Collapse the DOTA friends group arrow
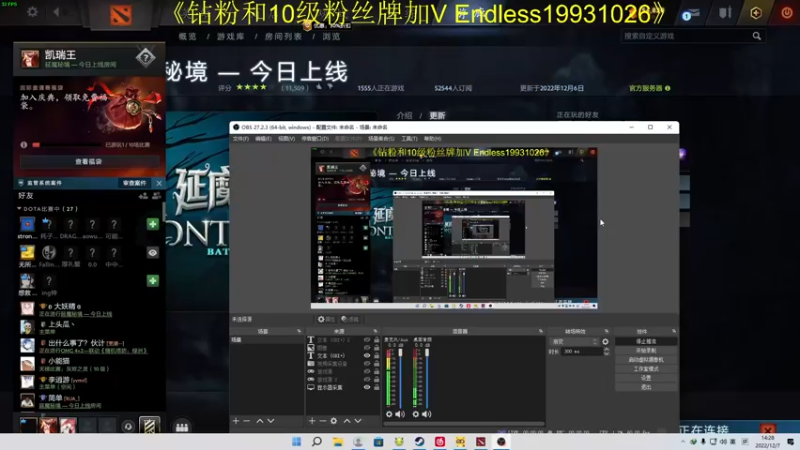This screenshot has width=800, height=450. tap(19, 209)
